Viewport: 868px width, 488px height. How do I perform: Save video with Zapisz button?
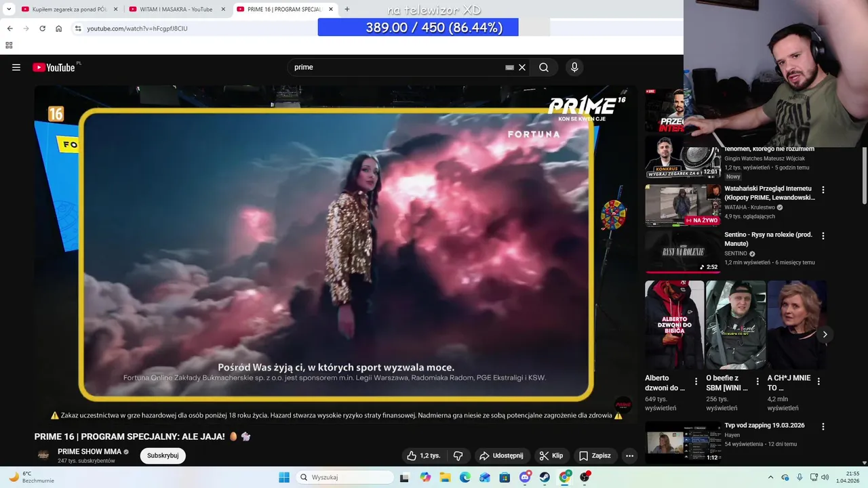(595, 455)
